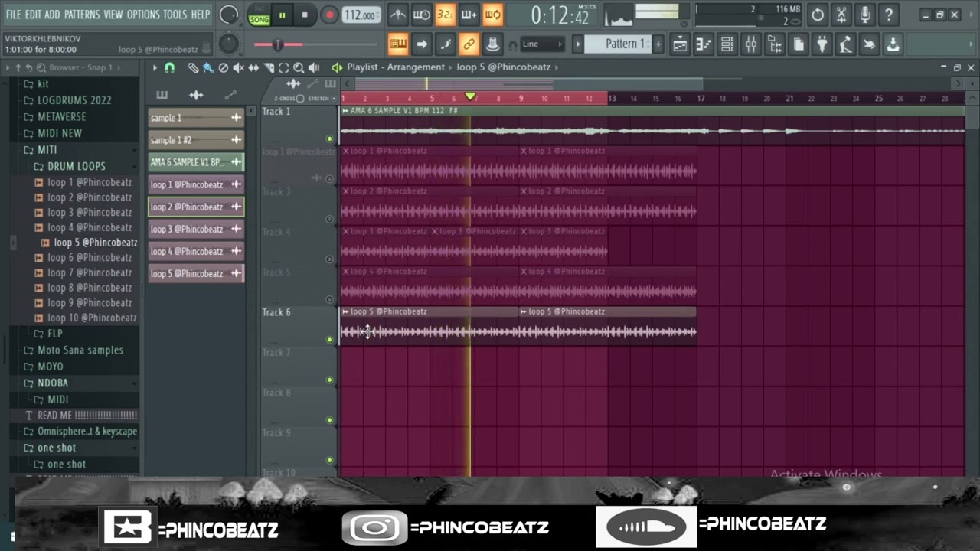The image size is (980, 551).
Task: Add new pattern with plus button
Action: (x=658, y=44)
